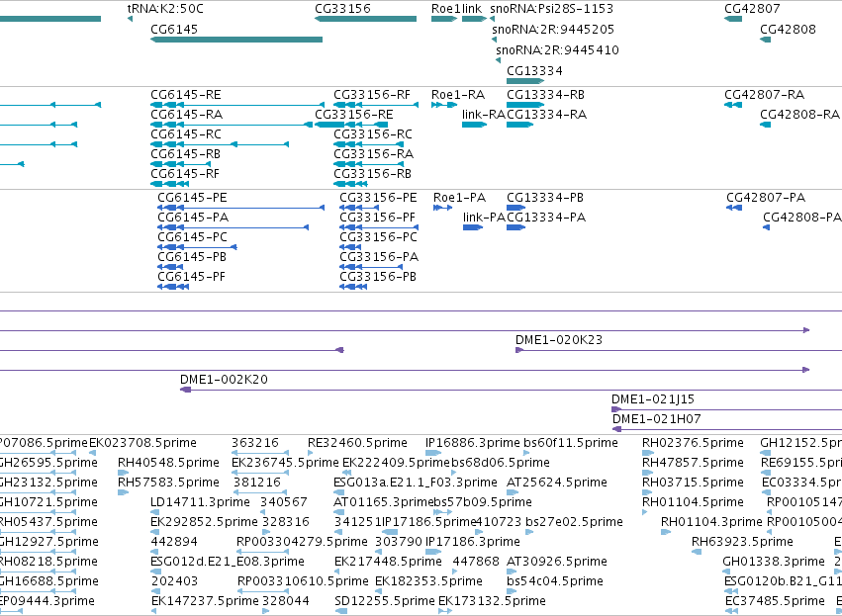
Task: Select EST AT25624.5prime
Action: 512,493
